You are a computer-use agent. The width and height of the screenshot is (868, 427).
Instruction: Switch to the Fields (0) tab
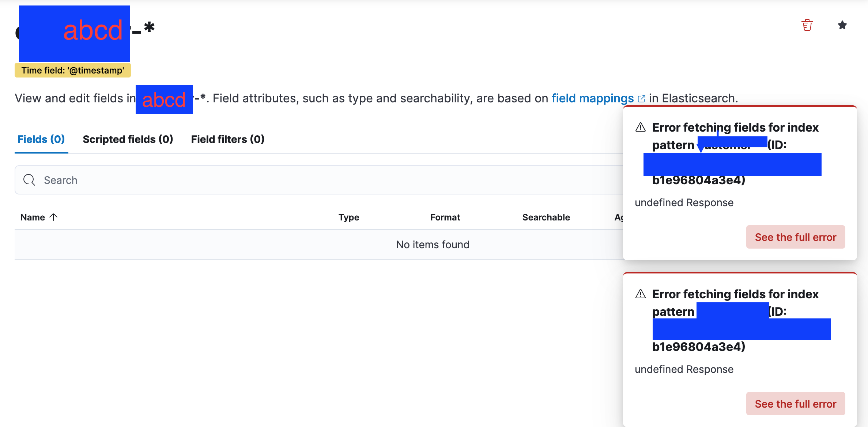pyautogui.click(x=41, y=139)
